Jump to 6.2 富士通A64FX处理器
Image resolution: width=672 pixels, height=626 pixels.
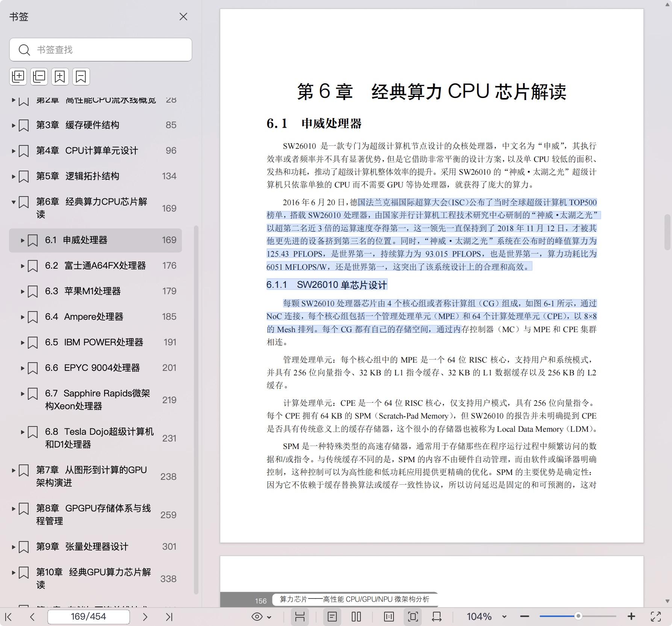95,266
